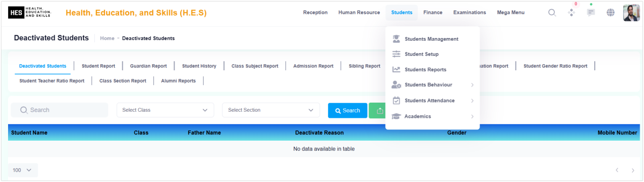
Task: Open the chat messages icon
Action: pyautogui.click(x=591, y=13)
